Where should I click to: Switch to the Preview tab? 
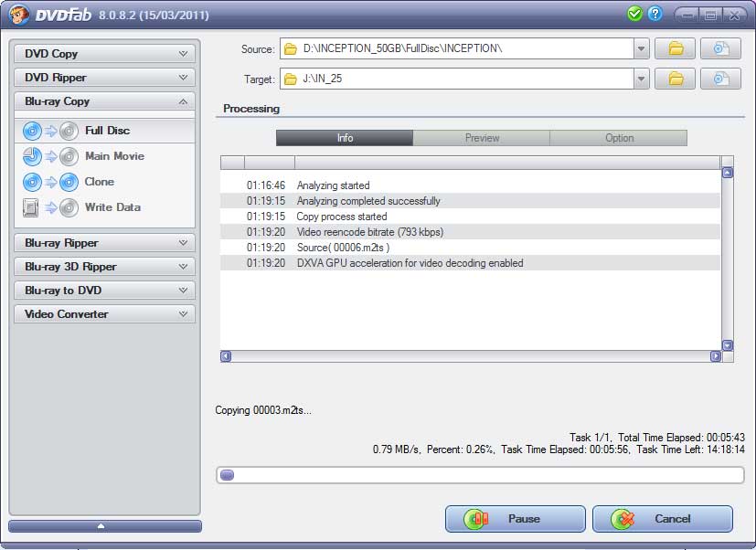click(482, 138)
